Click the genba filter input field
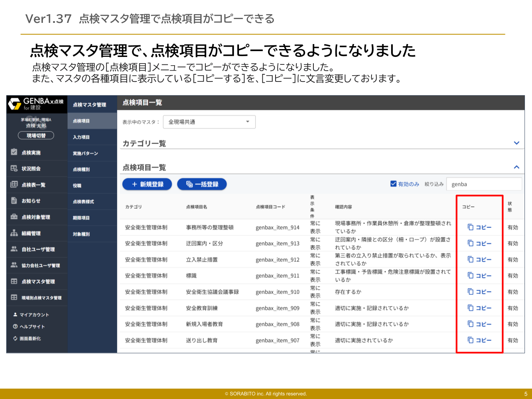532x399 pixels. tap(484, 184)
